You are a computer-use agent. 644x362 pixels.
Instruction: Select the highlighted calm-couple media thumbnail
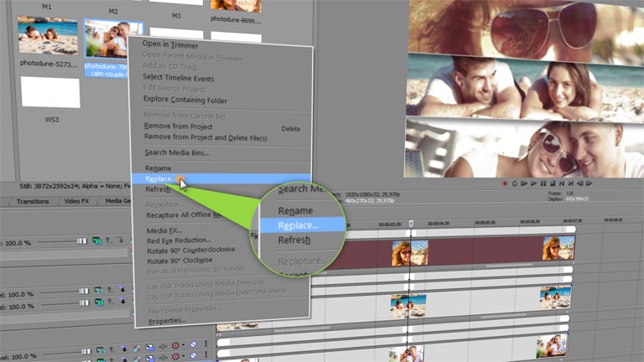point(113,39)
